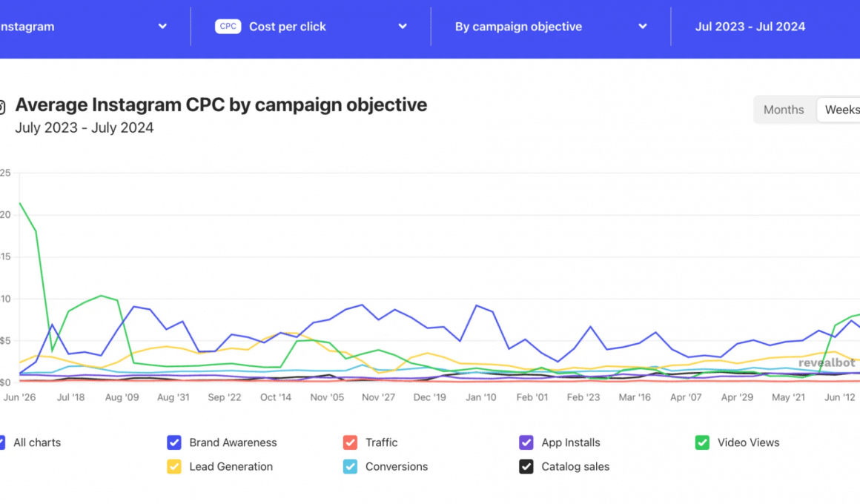Switch to the Months view tab
Image resolution: width=860 pixels, height=504 pixels.
coord(784,110)
